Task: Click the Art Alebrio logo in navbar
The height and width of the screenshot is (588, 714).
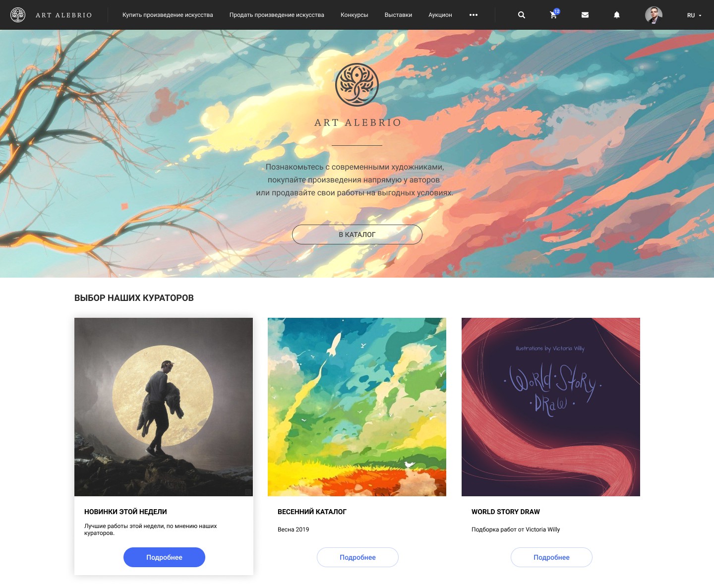Action: pos(52,15)
